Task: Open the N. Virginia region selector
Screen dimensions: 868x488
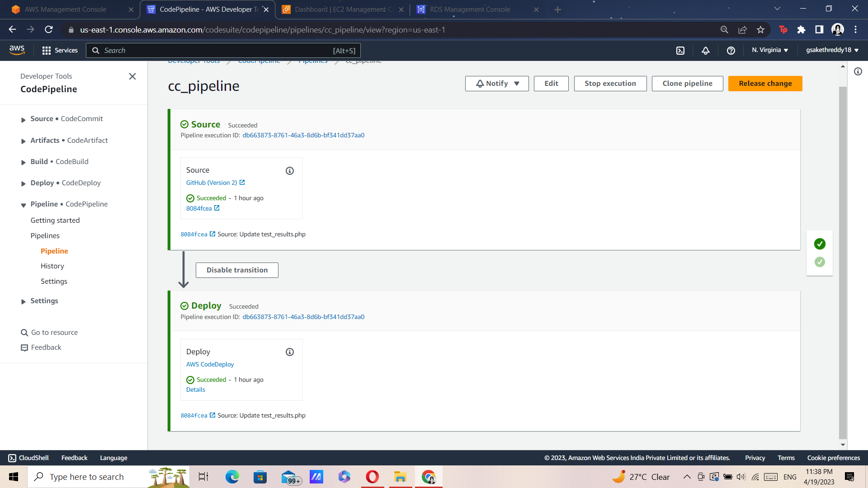Action: click(x=770, y=50)
